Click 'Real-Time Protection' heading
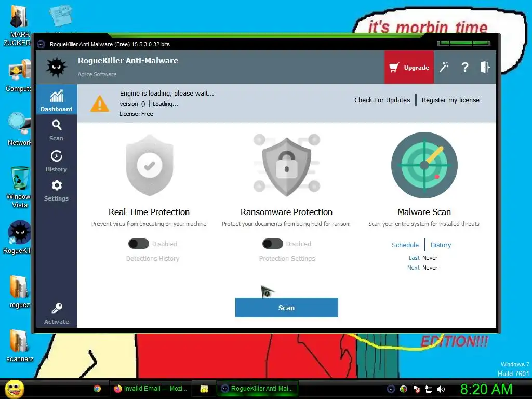The height and width of the screenshot is (399, 532). pyautogui.click(x=149, y=212)
